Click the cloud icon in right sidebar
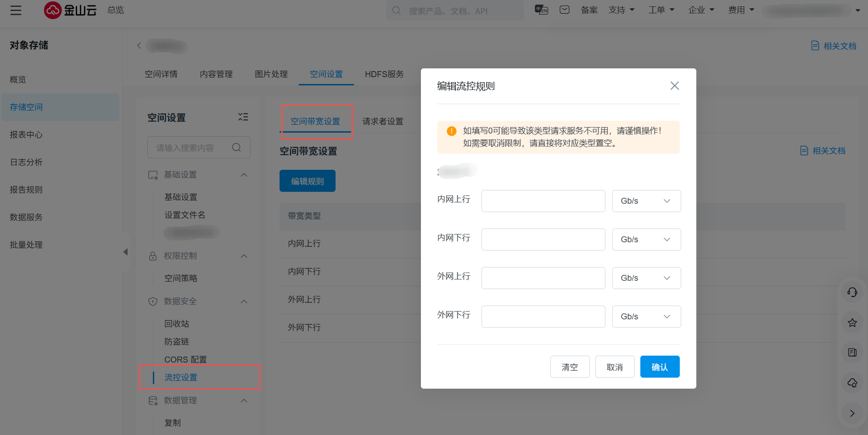The image size is (868, 435). (852, 383)
